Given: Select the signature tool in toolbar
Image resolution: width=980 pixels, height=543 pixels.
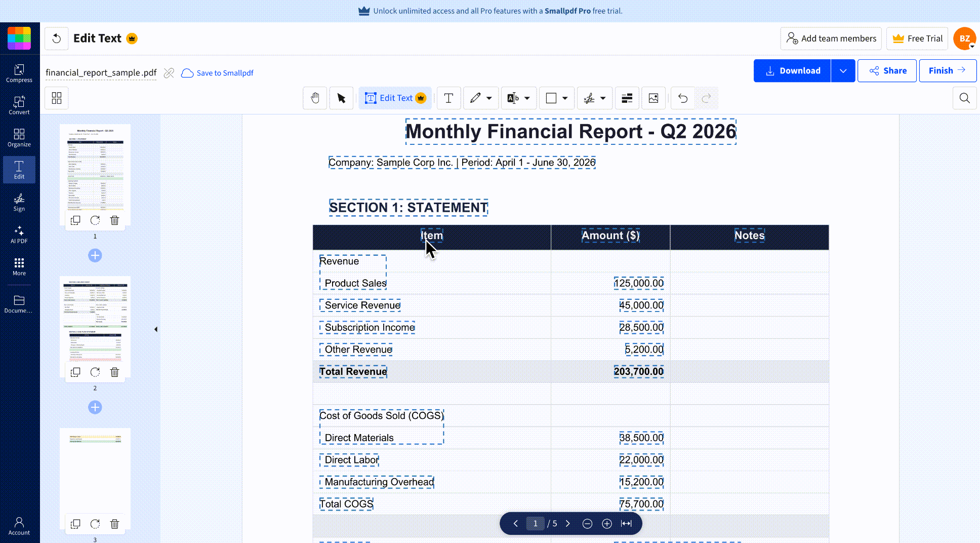Looking at the screenshot, I should point(589,98).
